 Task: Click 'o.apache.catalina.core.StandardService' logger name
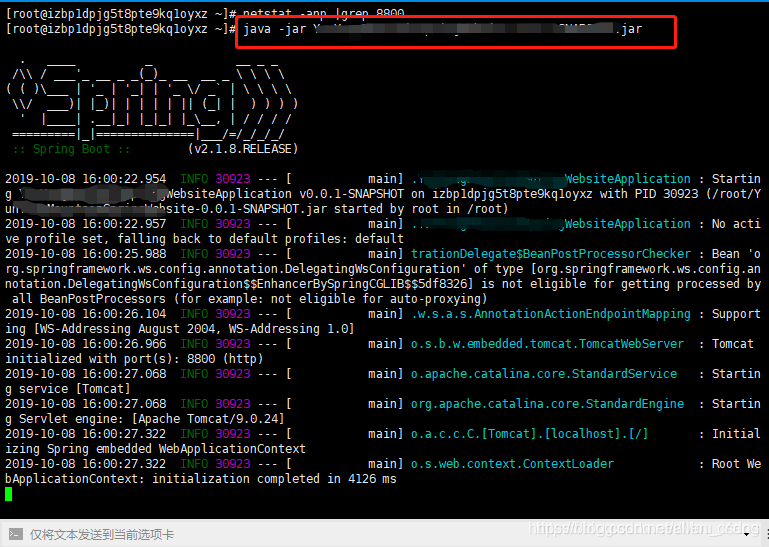click(x=544, y=374)
